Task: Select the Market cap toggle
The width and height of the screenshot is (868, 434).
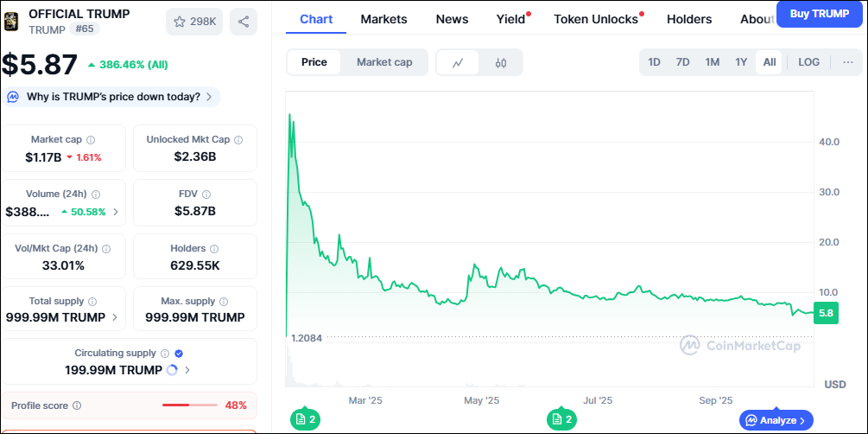Action: point(384,62)
